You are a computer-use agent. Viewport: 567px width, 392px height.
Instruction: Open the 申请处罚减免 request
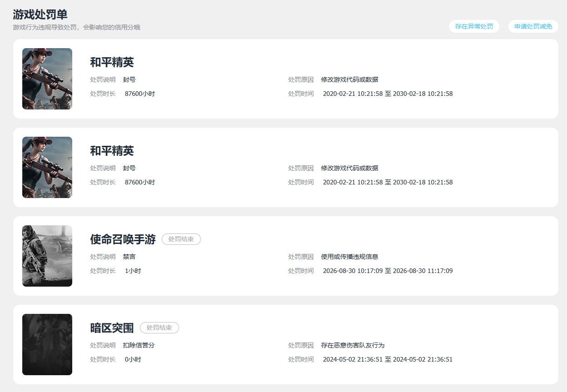tap(533, 26)
